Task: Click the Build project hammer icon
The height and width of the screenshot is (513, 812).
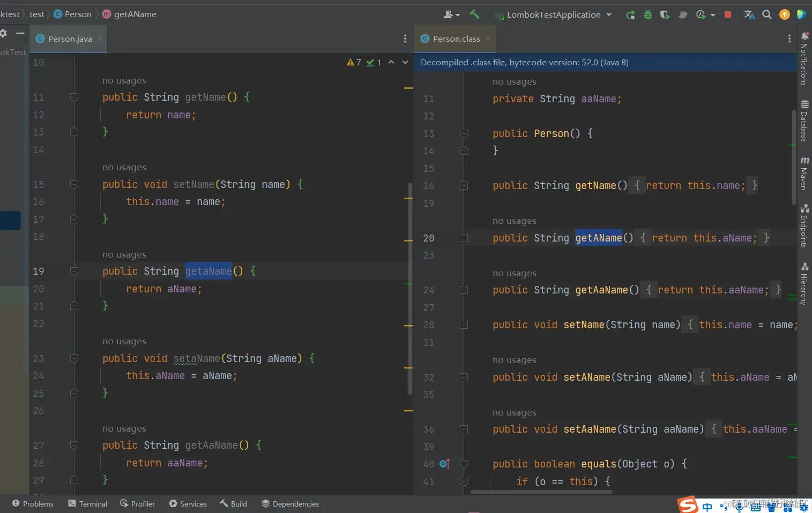Action: coord(474,14)
